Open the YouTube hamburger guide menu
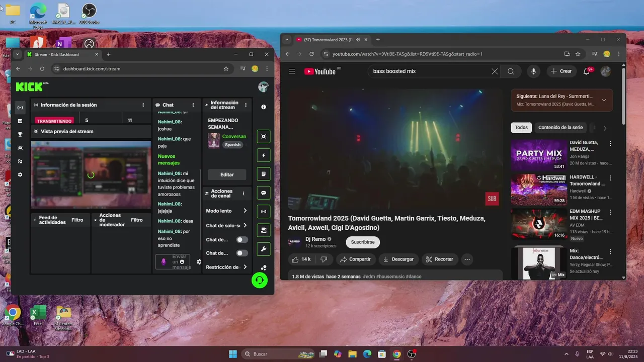Viewport: 644px width, 362px height. [292, 71]
